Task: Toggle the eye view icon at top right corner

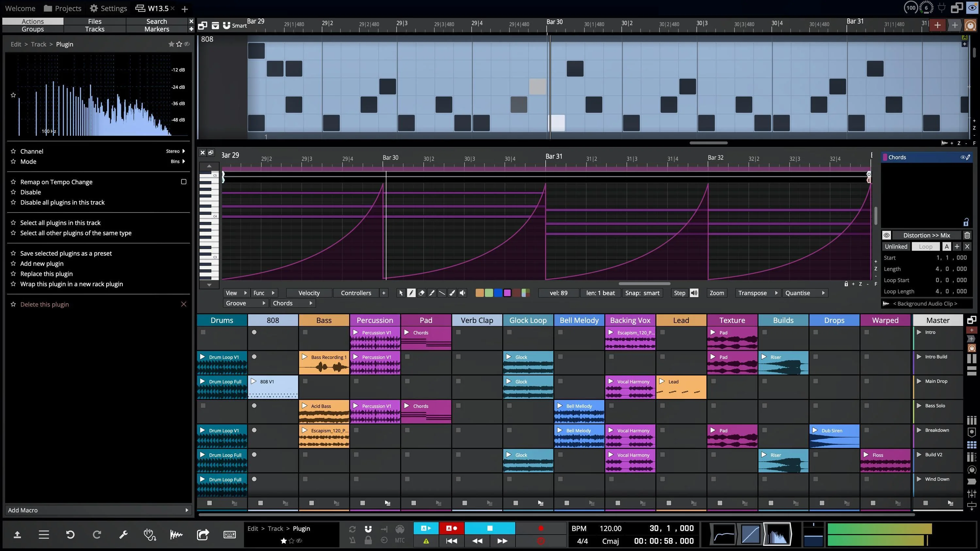Action: point(972,8)
